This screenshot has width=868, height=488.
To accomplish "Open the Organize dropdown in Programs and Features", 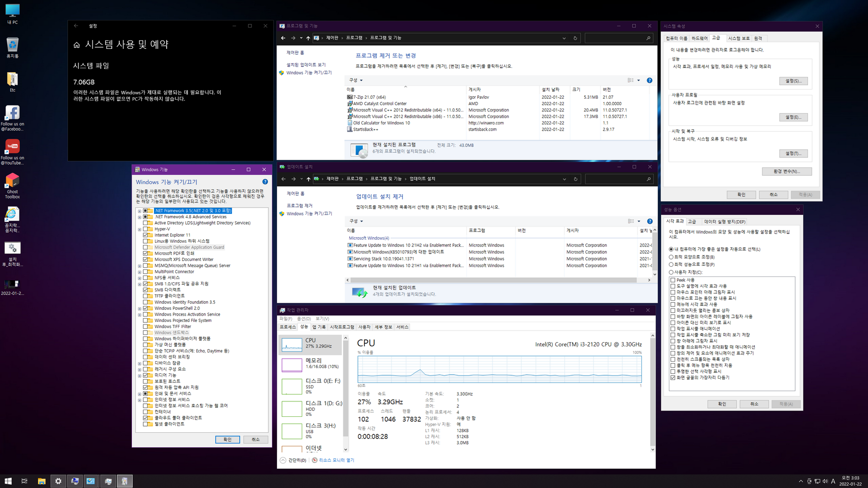I will 356,80.
